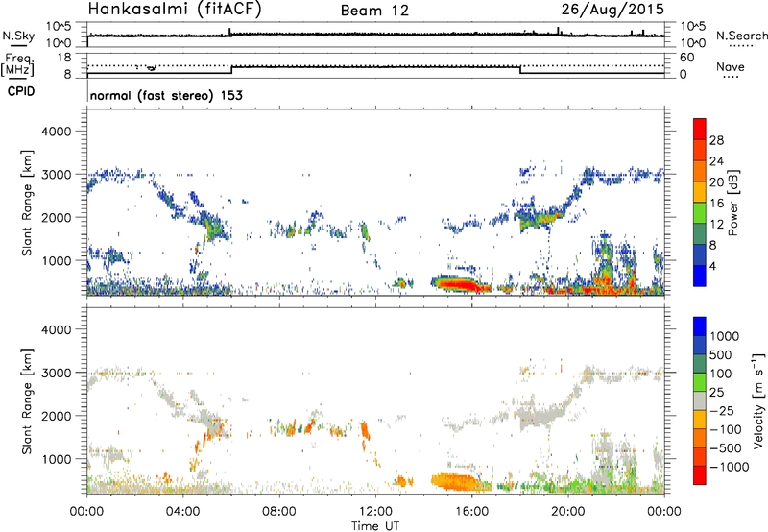Click the "2000" tick of the power panel
The image size is (768, 532).
click(x=56, y=217)
